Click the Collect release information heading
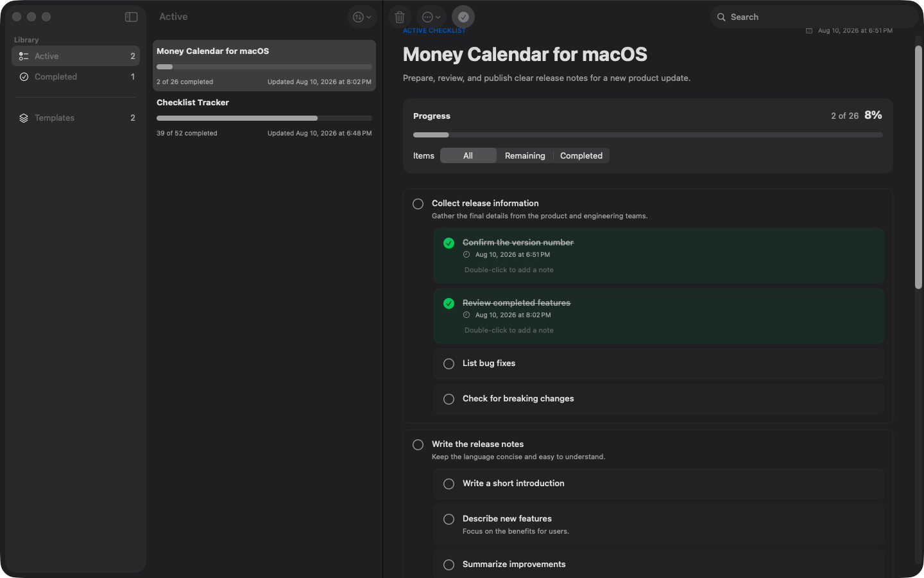The image size is (924, 578). coord(485,204)
